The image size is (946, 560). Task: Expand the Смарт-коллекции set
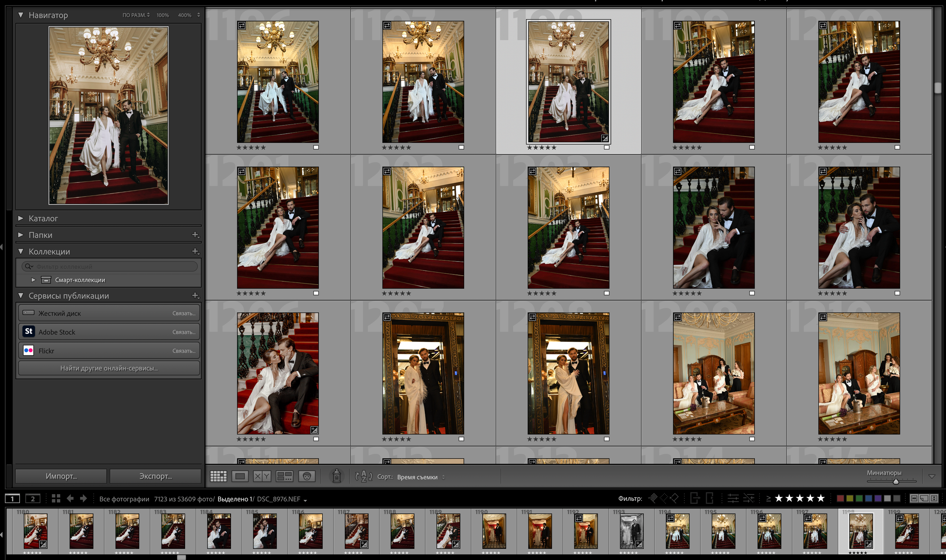(33, 280)
